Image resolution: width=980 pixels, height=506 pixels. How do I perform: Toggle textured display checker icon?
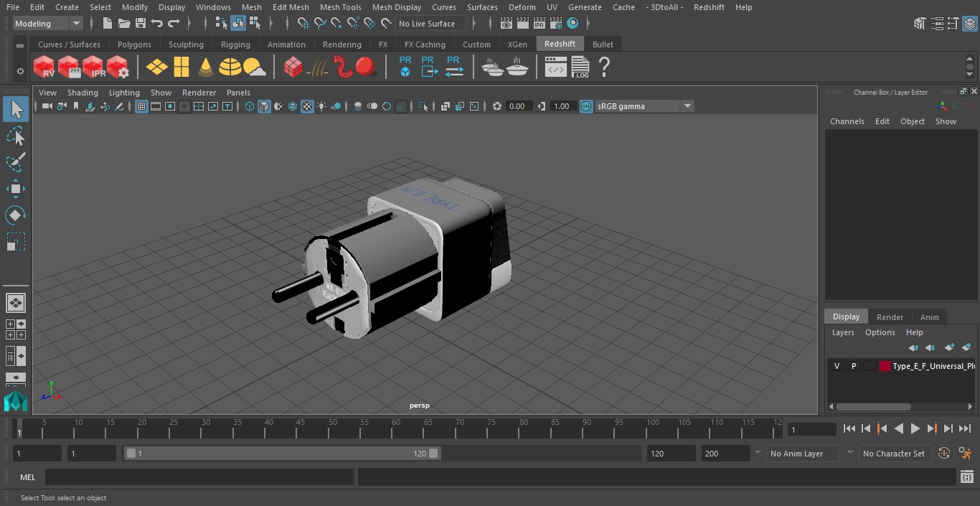point(307,106)
